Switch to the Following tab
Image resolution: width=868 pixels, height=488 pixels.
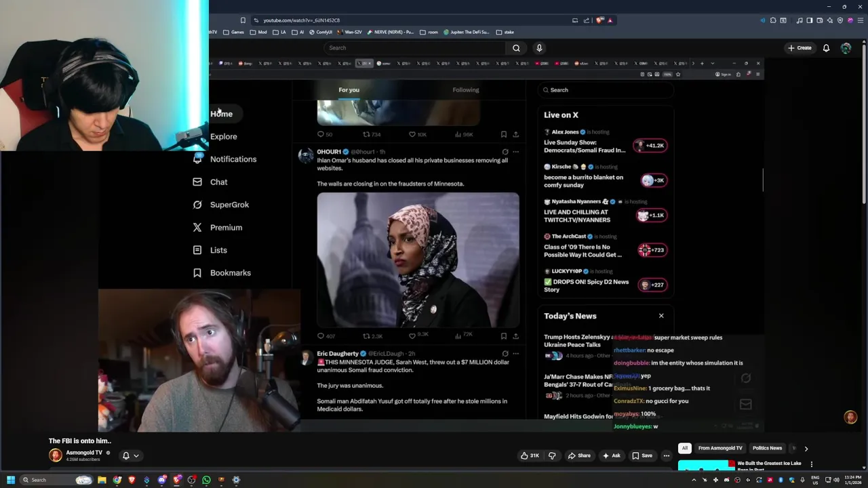coord(466,90)
